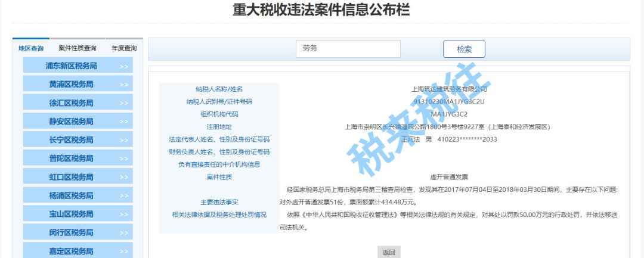Click organization code MA1JYG3C2
The width and height of the screenshot is (644, 258).
pos(449,114)
